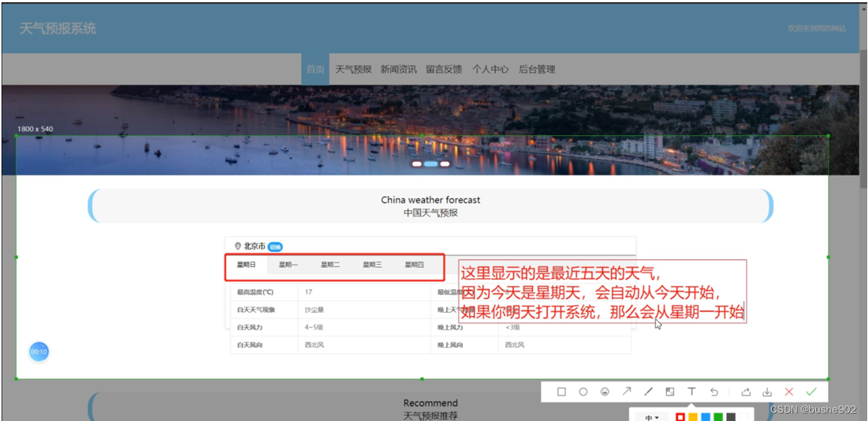Image resolution: width=868 pixels, height=421 pixels.
Task: Share the captured screenshot
Action: [746, 392]
